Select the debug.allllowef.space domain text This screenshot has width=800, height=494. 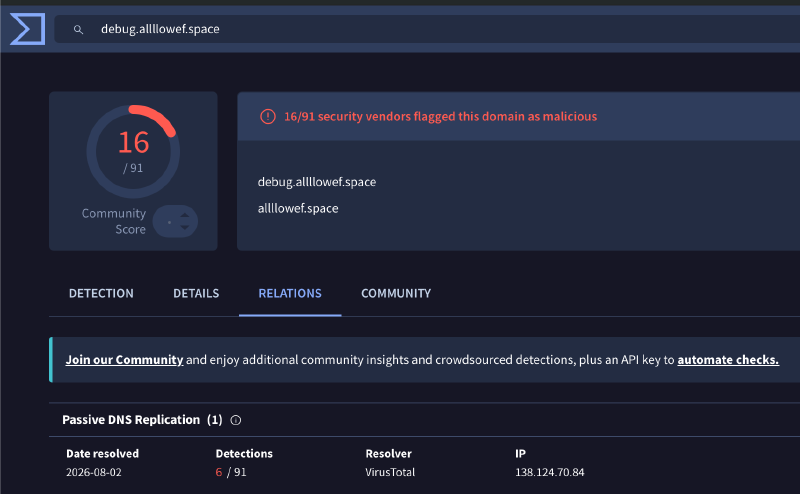pyautogui.click(x=317, y=182)
